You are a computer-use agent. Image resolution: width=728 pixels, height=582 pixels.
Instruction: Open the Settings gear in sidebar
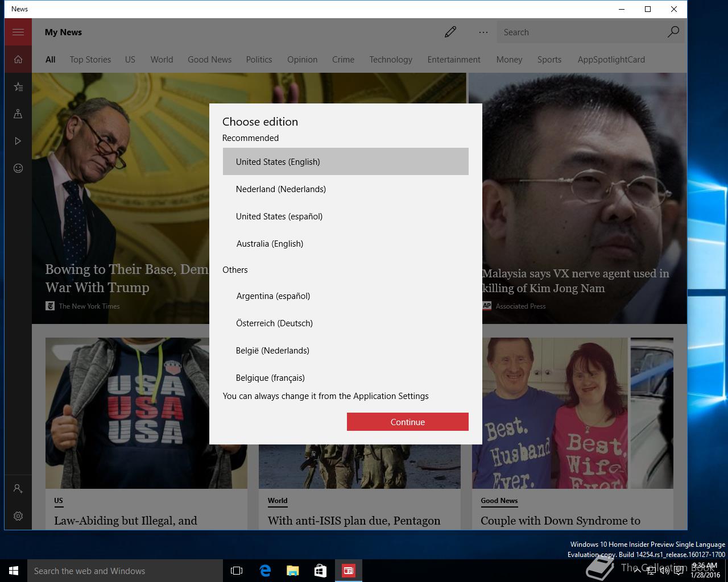tap(18, 516)
